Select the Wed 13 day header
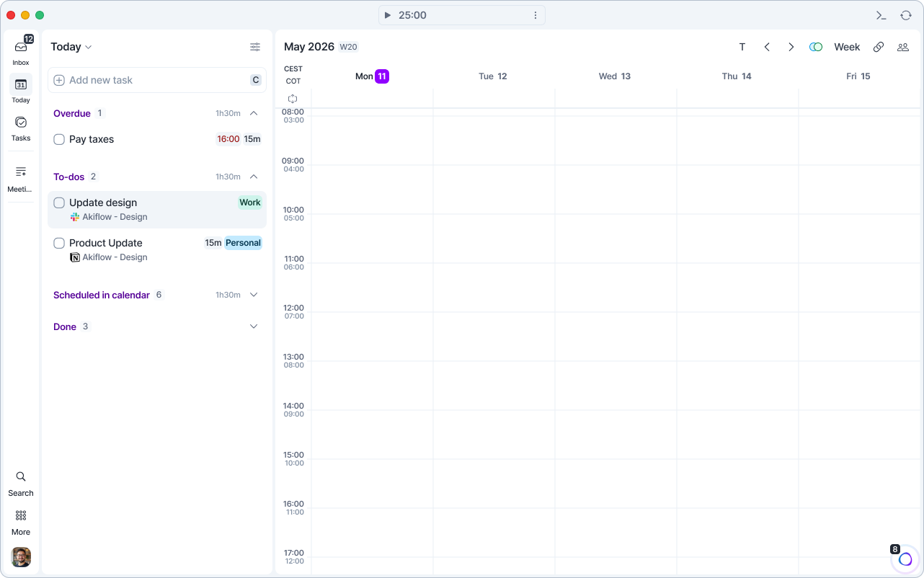Viewport: 924px width, 578px height. click(x=615, y=76)
